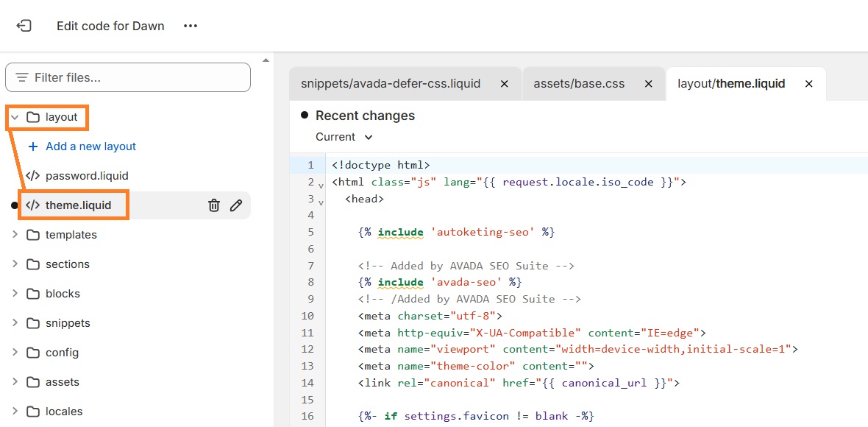Expand the sections folder

[15, 264]
